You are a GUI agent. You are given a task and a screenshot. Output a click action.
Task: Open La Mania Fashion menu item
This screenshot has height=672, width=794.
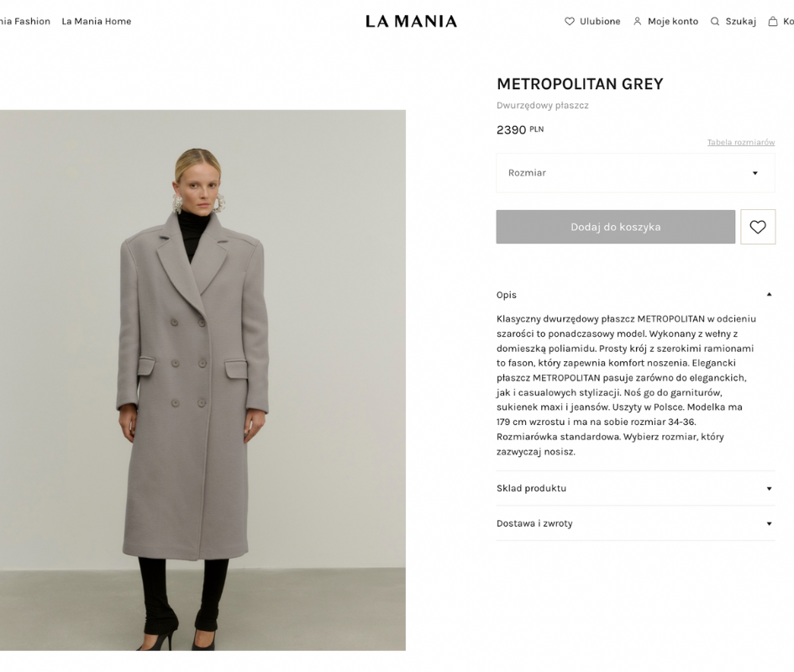(25, 21)
